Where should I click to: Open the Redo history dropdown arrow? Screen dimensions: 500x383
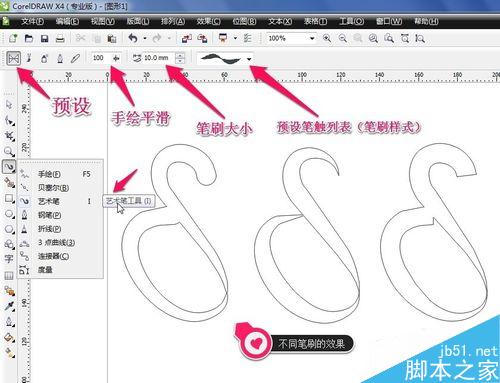[169, 39]
